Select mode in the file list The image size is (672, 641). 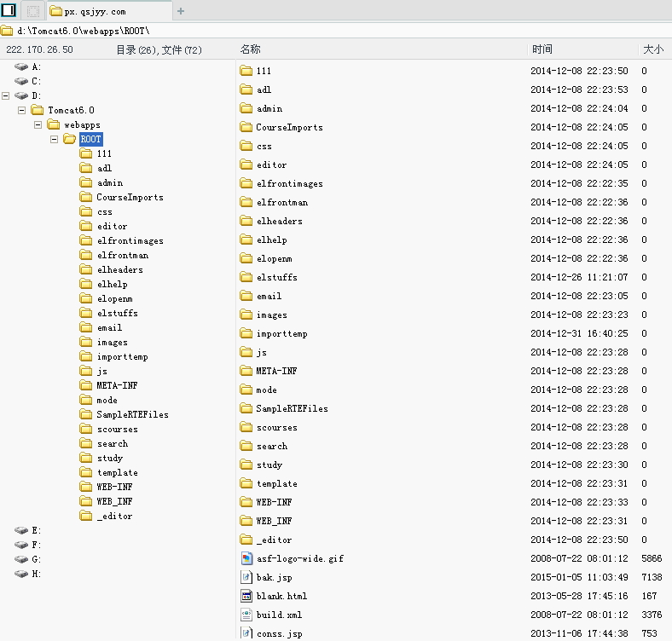(x=267, y=390)
